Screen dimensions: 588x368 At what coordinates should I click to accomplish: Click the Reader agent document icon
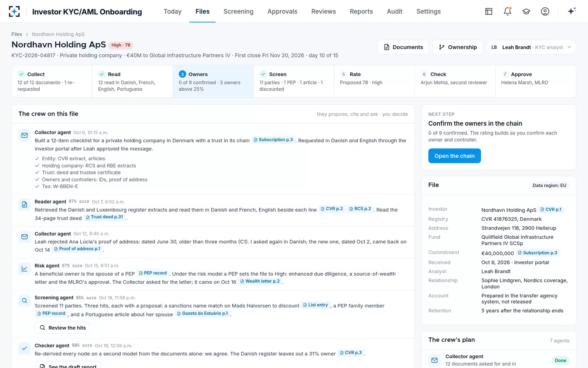pyautogui.click(x=24, y=204)
